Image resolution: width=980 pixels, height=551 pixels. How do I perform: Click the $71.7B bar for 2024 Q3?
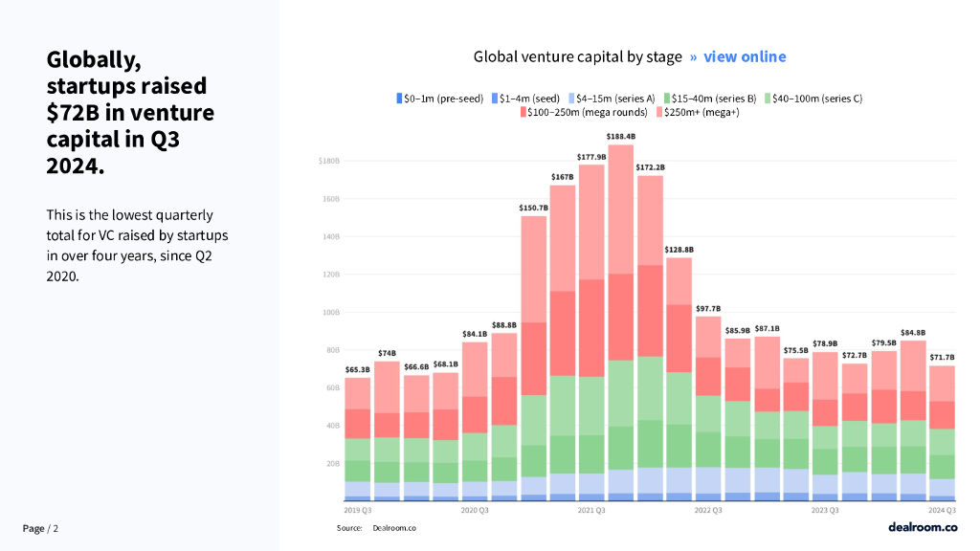[942, 430]
